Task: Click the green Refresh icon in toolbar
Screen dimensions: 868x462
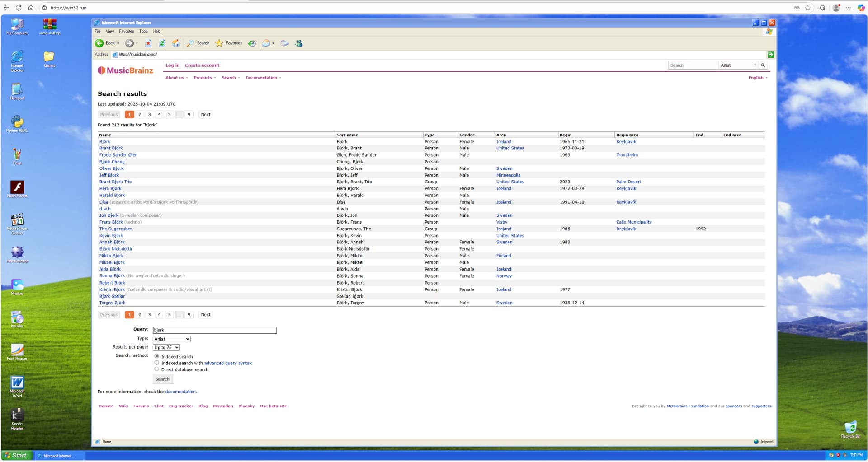Action: click(x=162, y=43)
